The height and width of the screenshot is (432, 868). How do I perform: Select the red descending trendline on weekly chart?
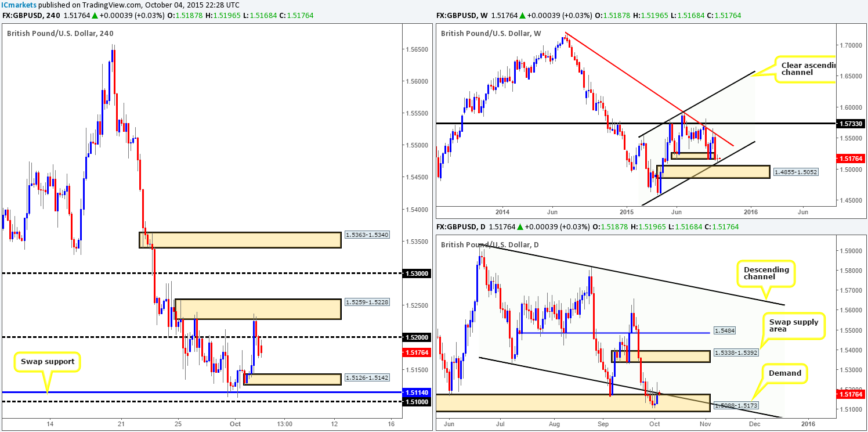[x=649, y=89]
